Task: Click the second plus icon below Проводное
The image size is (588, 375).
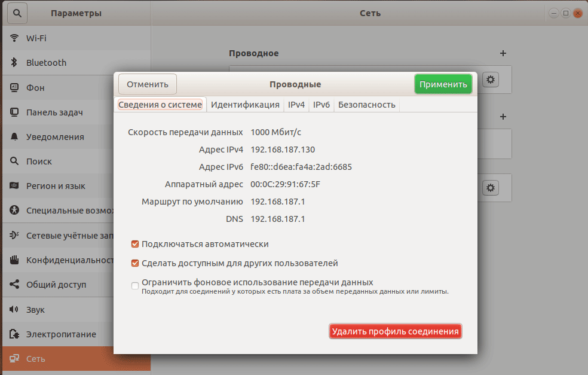Action: click(x=503, y=117)
